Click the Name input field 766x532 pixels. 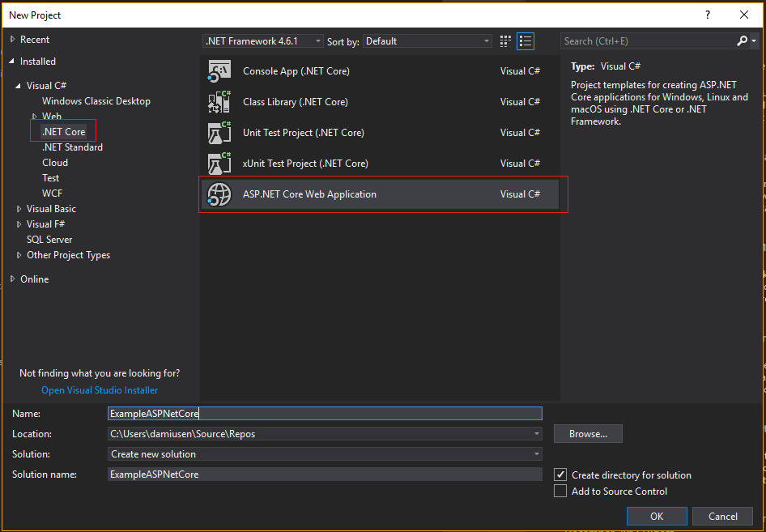[x=324, y=413]
